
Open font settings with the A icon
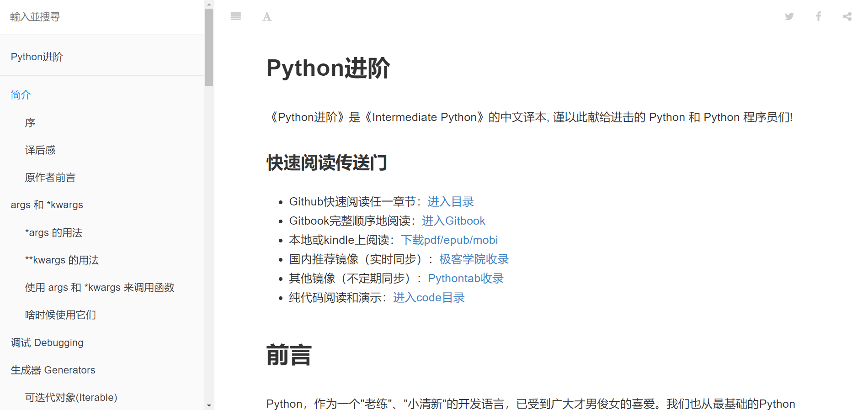pyautogui.click(x=267, y=17)
